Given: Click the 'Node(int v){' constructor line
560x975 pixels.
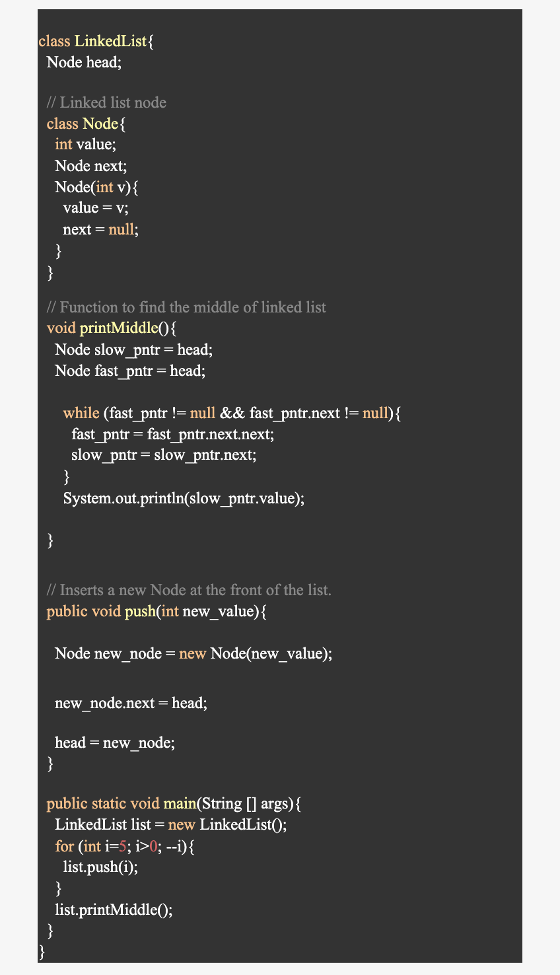Looking at the screenshot, I should tap(96, 187).
